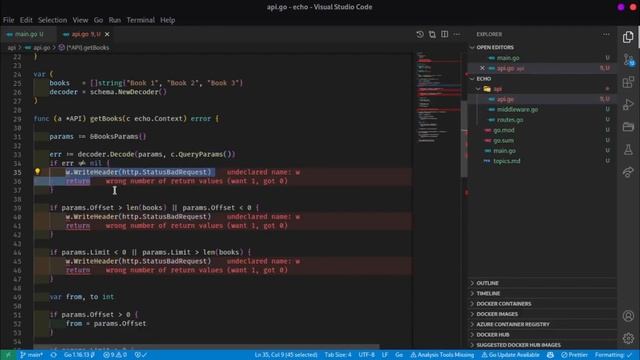Open the Terminal menu
The image size is (640, 360).
point(140,20)
